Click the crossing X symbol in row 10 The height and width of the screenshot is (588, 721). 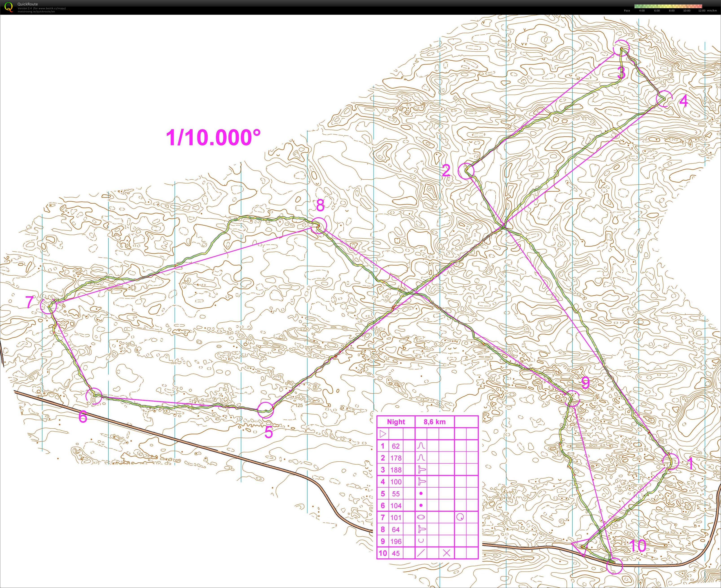[x=446, y=553]
